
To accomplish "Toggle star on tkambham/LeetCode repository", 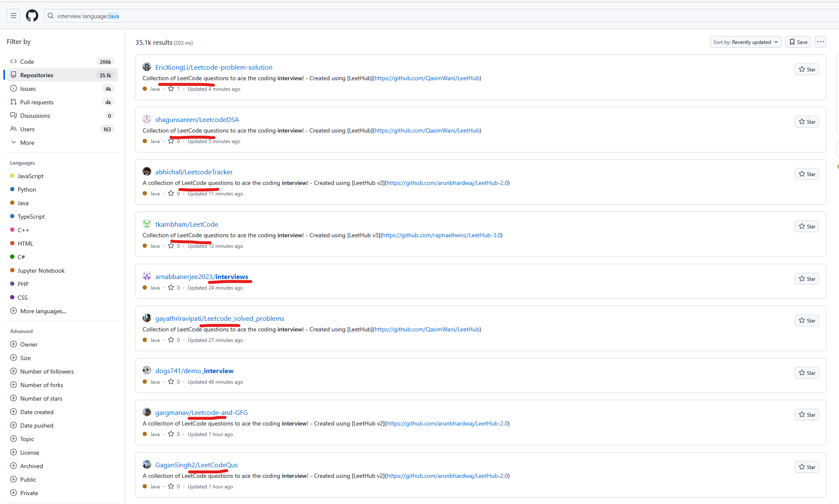I will tap(807, 226).
